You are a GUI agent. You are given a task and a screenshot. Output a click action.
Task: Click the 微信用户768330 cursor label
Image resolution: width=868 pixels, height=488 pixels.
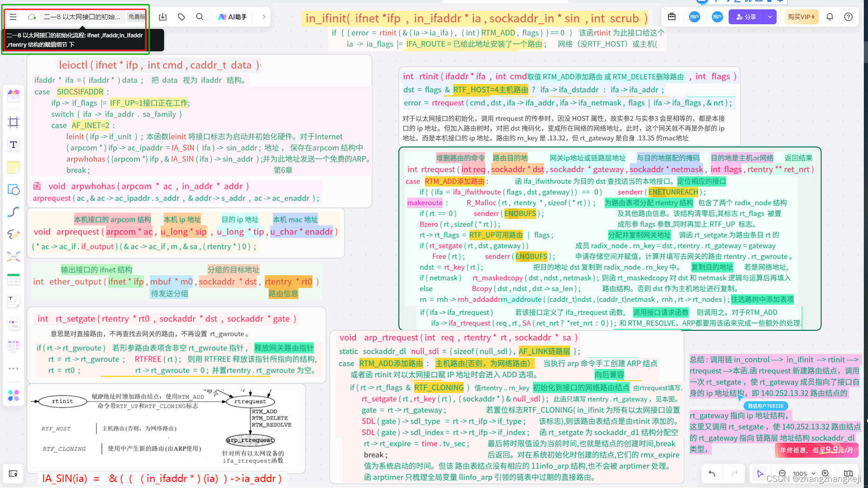tap(765, 406)
